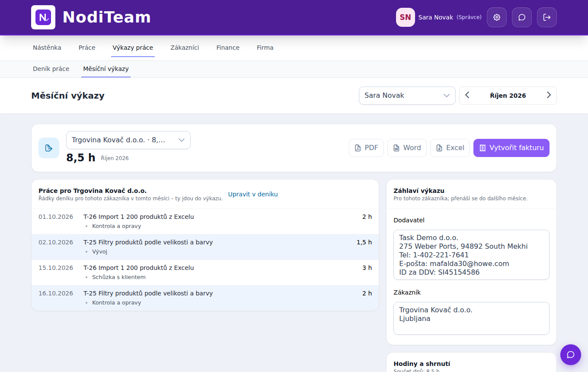Open messages icon in header

[522, 17]
